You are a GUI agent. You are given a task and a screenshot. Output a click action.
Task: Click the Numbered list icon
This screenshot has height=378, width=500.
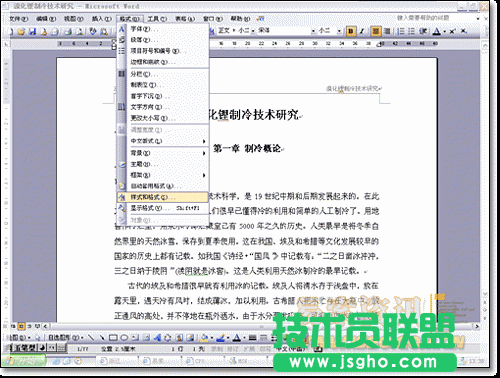[x=401, y=31]
